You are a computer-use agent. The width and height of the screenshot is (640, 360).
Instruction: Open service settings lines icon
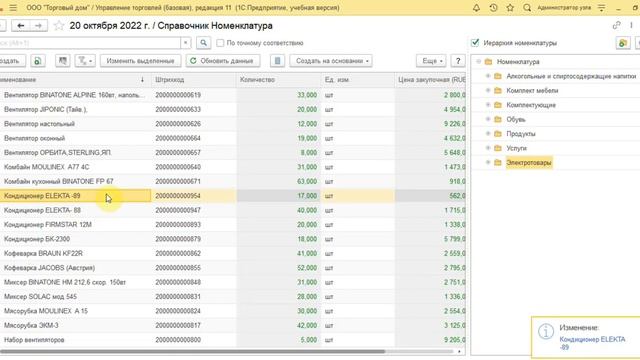(x=602, y=8)
